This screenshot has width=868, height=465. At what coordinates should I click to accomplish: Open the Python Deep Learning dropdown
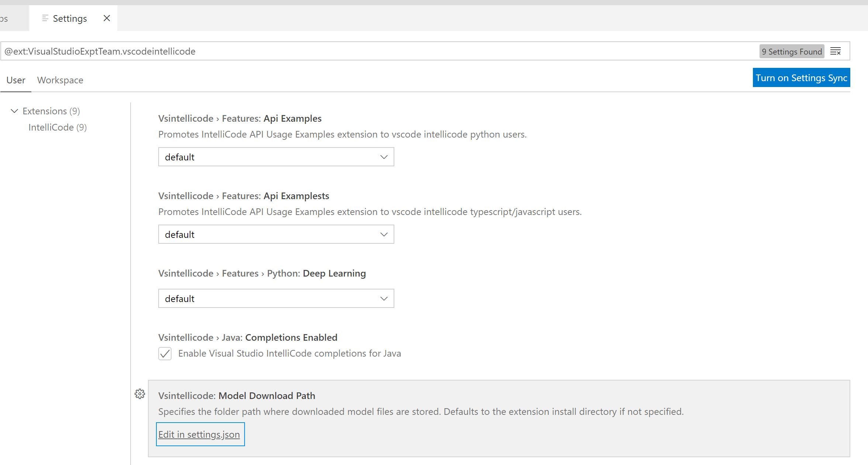point(276,299)
